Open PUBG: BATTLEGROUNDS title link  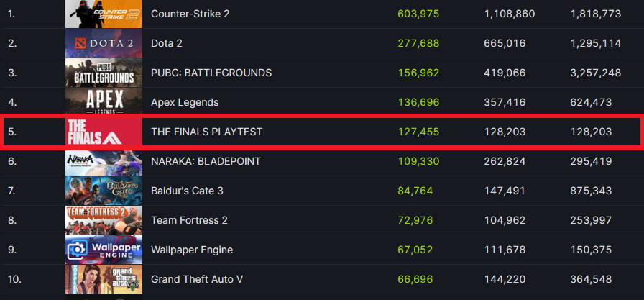[x=211, y=73]
